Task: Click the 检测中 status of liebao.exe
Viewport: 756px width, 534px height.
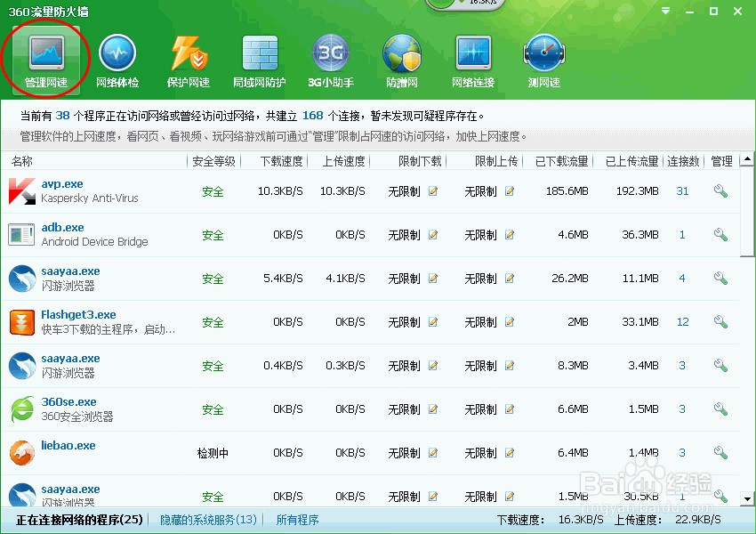Action: (x=213, y=453)
